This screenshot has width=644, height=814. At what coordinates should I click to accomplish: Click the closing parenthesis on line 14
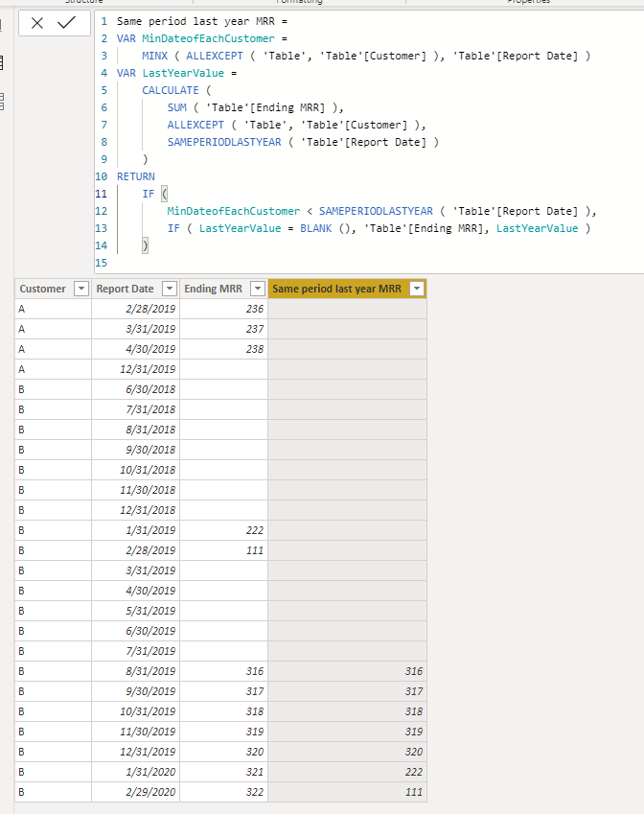point(145,245)
